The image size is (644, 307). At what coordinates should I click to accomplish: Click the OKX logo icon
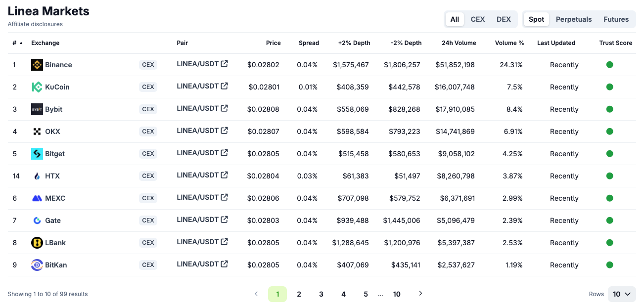pyautogui.click(x=37, y=132)
